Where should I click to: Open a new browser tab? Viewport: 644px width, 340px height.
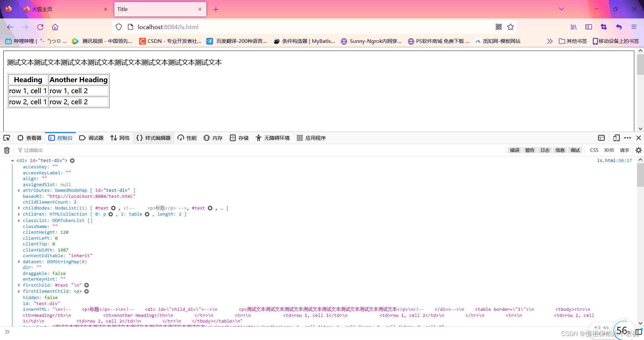pyautogui.click(x=216, y=9)
